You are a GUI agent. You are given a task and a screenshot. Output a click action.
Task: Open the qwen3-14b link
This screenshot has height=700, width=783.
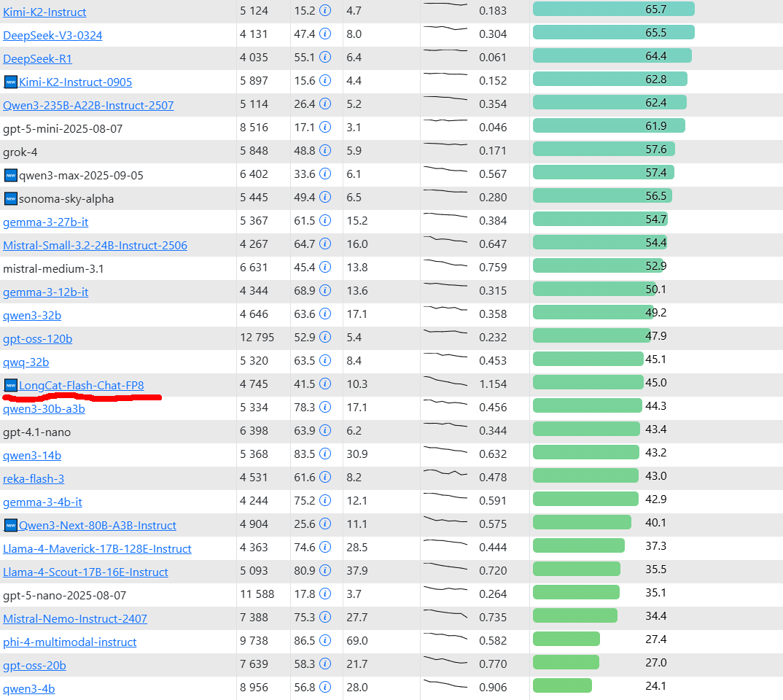coord(32,455)
